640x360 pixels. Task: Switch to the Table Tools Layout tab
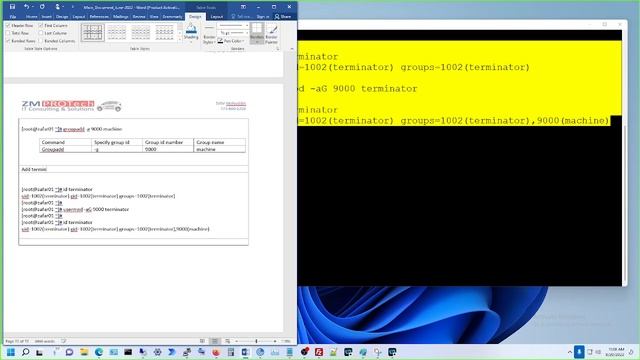point(217,16)
